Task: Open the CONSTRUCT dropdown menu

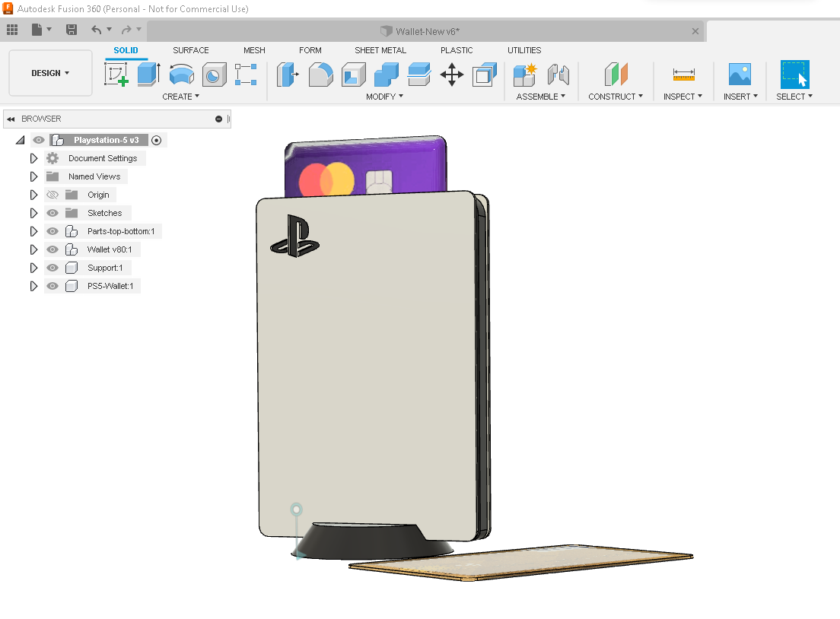Action: (x=616, y=97)
